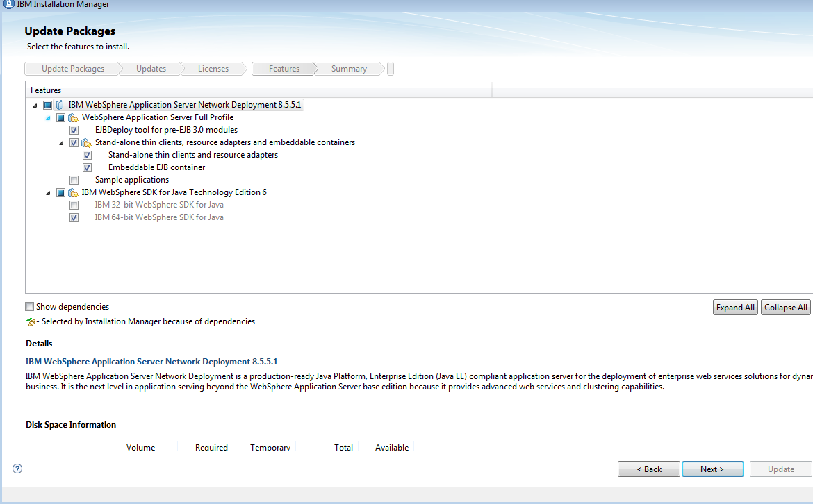Viewport: 813px width, 504px height.
Task: Click the blue Network Deployment 8.5.5.1 details heading
Action: (151, 362)
